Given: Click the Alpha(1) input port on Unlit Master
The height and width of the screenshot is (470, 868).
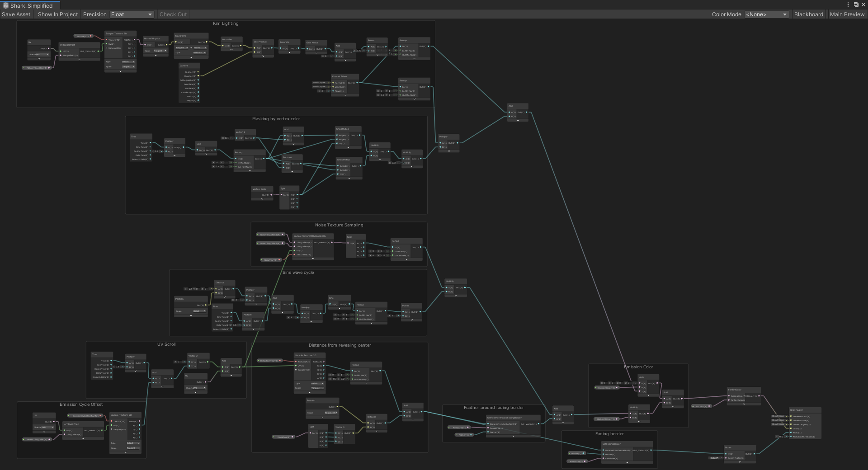Looking at the screenshot, I should point(791,432).
